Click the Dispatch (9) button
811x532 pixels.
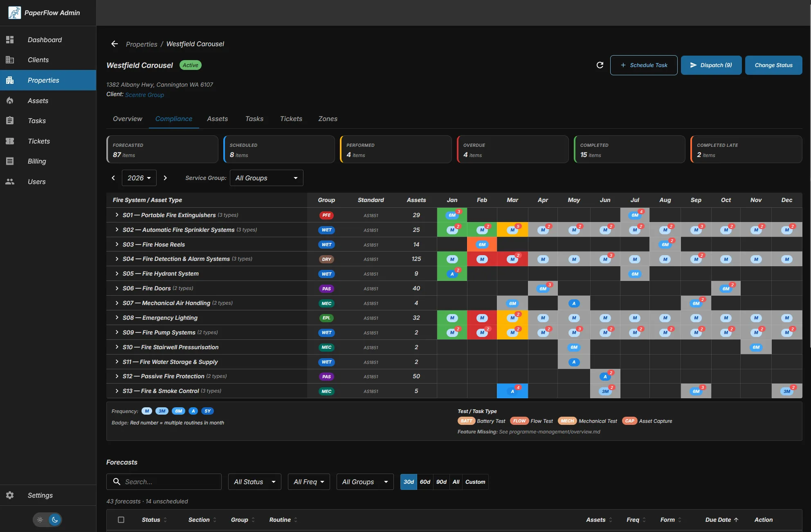pos(711,65)
